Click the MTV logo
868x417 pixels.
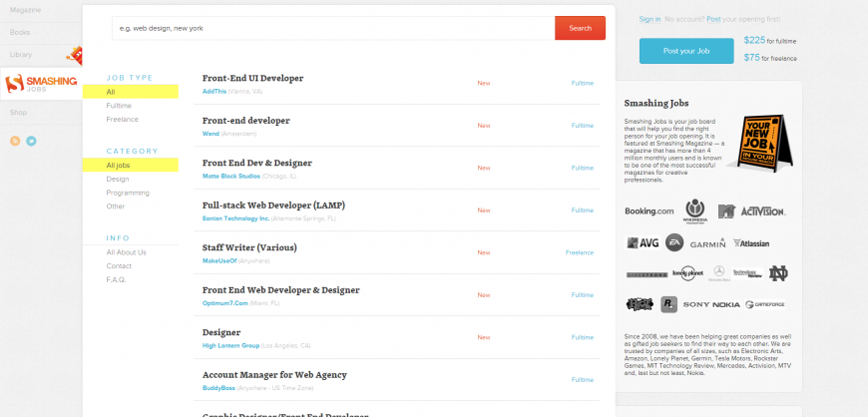(725, 210)
